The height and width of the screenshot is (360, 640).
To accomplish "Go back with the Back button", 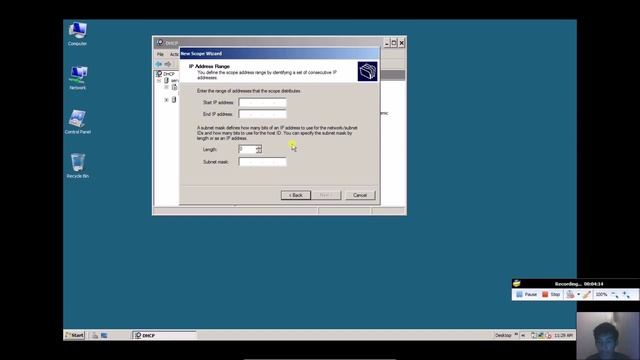I will (x=296, y=195).
